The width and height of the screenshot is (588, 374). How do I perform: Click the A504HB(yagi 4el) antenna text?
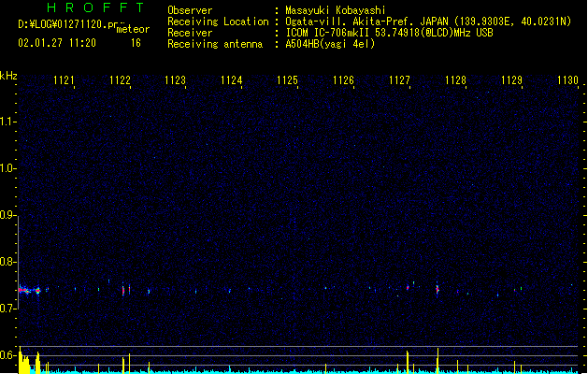(330, 44)
